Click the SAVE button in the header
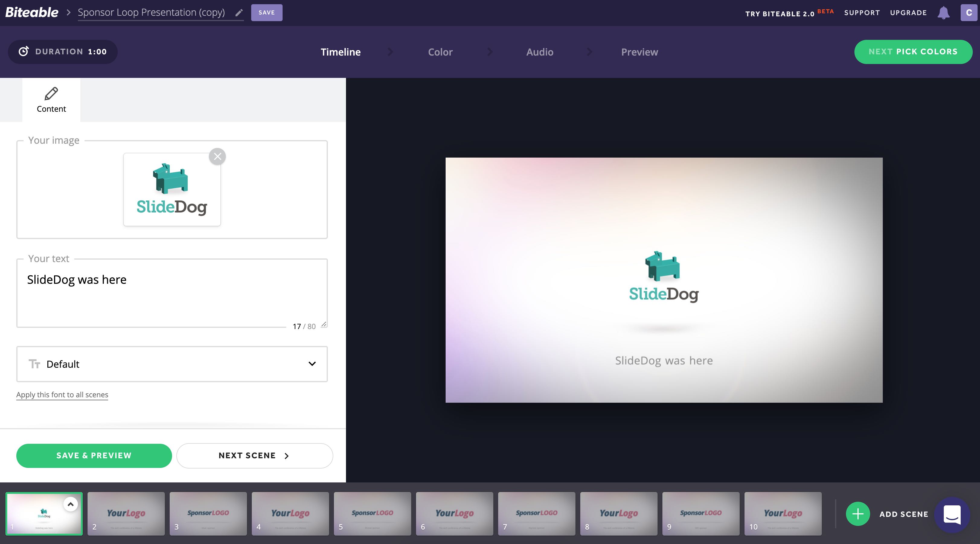Image resolution: width=980 pixels, height=544 pixels. (267, 12)
